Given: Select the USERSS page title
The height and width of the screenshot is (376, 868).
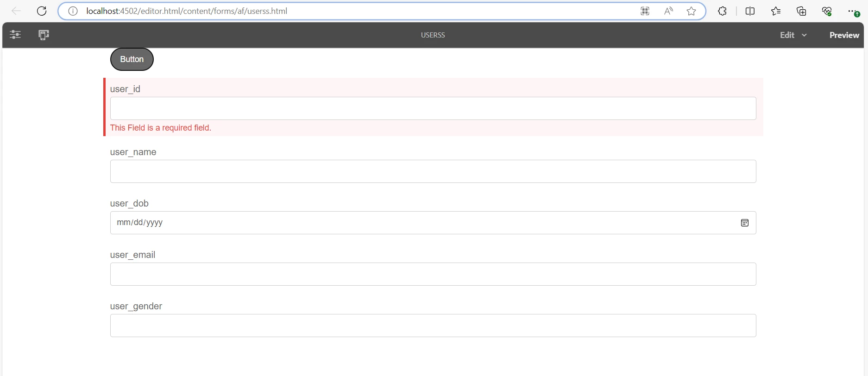Looking at the screenshot, I should 433,35.
